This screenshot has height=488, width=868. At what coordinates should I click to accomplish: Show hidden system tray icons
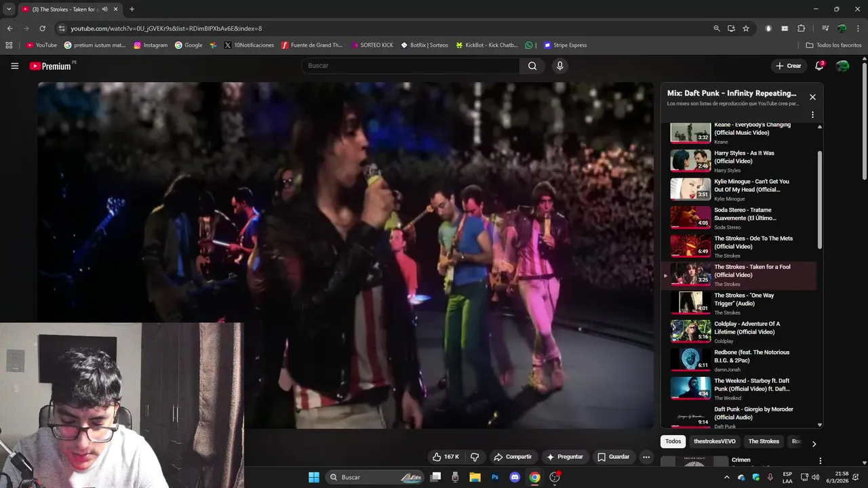coord(727,477)
